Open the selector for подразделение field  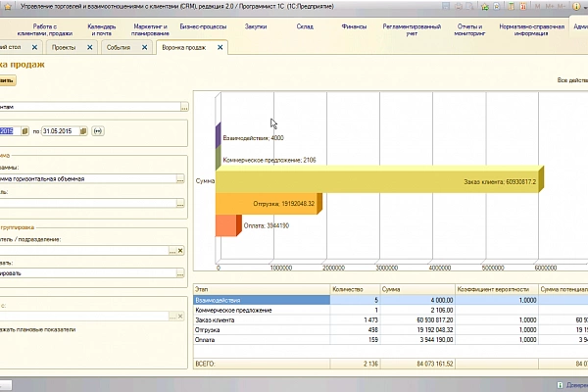pyautogui.click(x=171, y=251)
